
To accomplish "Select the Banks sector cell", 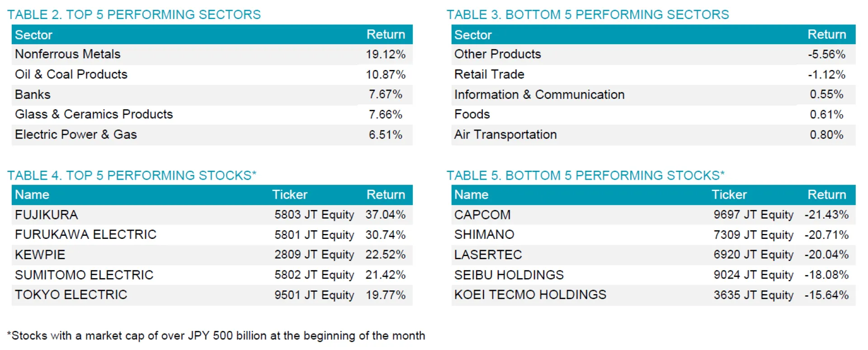I will pyautogui.click(x=33, y=94).
